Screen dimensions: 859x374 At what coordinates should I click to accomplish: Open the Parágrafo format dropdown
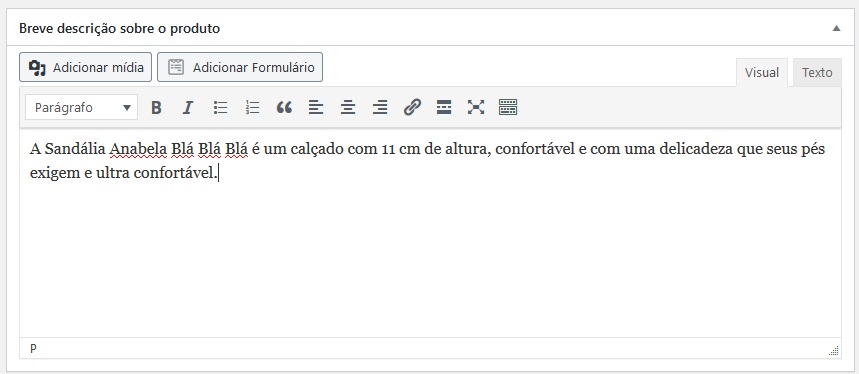pyautogui.click(x=82, y=107)
